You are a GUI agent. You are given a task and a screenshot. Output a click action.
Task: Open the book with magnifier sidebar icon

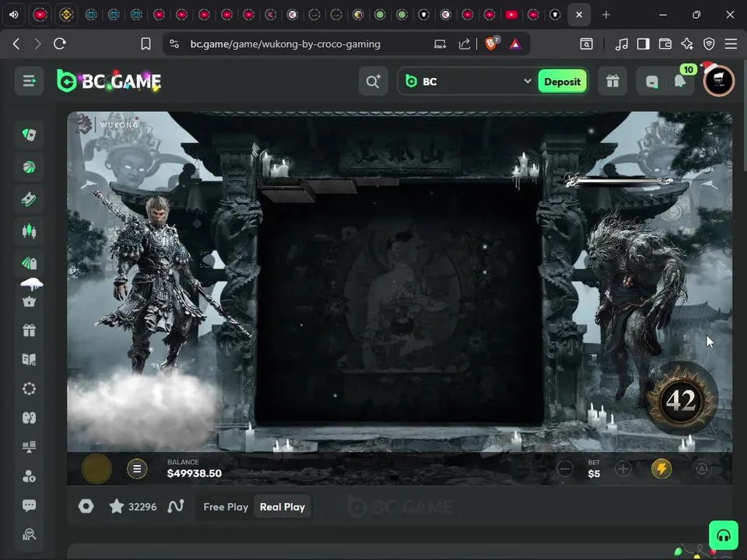coord(29,359)
